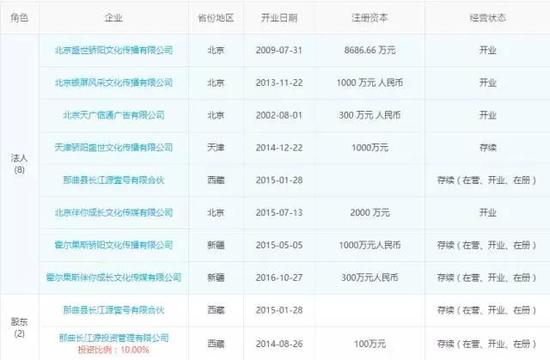Select capital value 100万元

[x=370, y=344]
